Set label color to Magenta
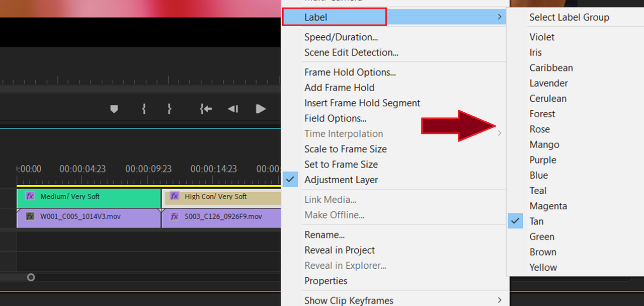644x306 pixels. click(x=548, y=206)
